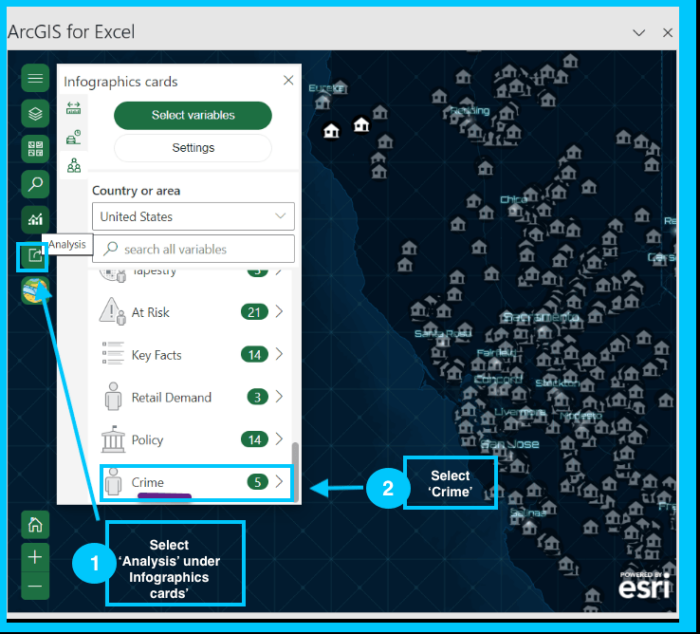This screenshot has height=634, width=700.
Task: Select the drive-distance buffer tab icon
Action: coord(74,108)
